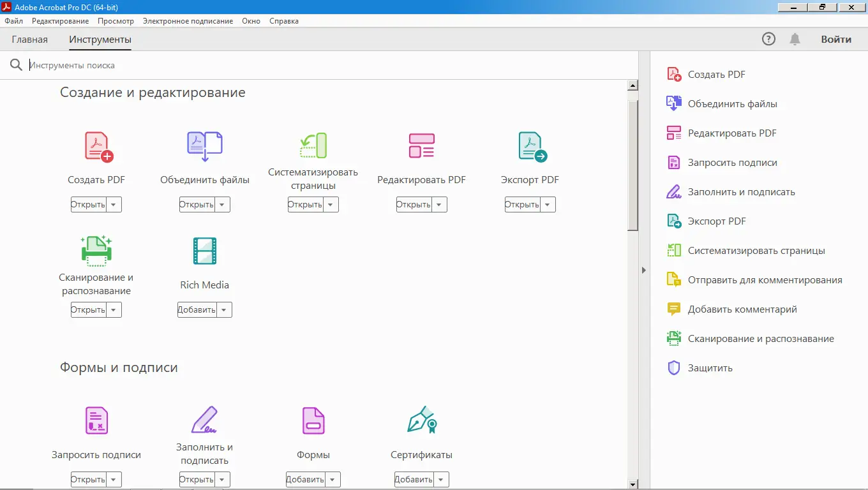Expand the dropdown arrow under Экспорт PDF
This screenshot has width=868, height=490.
(548, 205)
